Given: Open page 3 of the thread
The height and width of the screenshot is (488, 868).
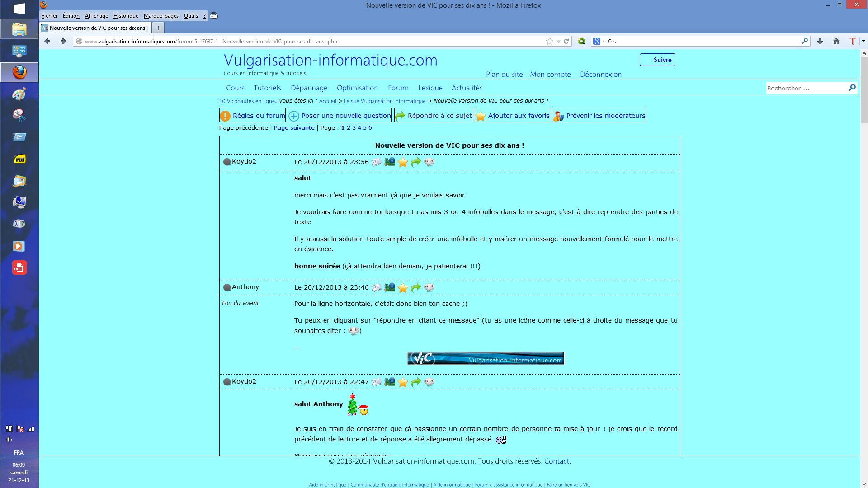Looking at the screenshot, I should 354,128.
